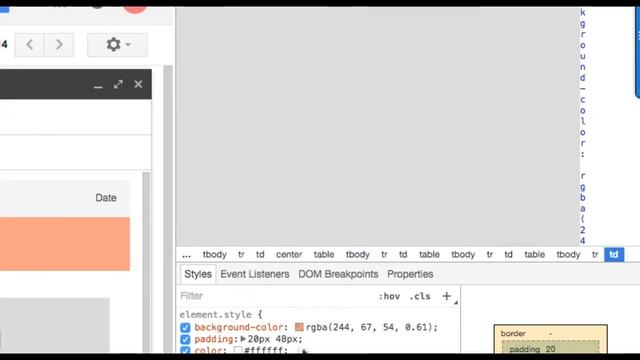Viewport: 640px width, 360px height.
Task: Open the rgba background-color swatch picker
Action: coord(299,327)
